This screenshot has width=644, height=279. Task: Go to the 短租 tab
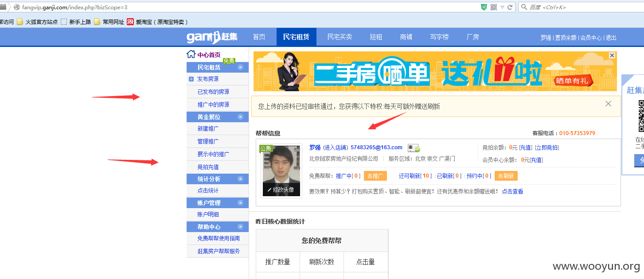(376, 37)
